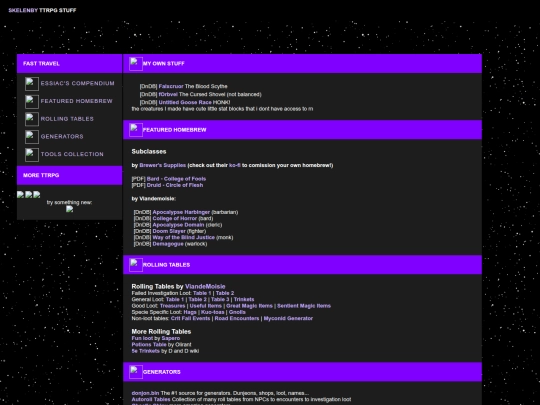The height and width of the screenshot is (405, 540).
Task: Open the Great Magic Items table
Action: (249, 306)
